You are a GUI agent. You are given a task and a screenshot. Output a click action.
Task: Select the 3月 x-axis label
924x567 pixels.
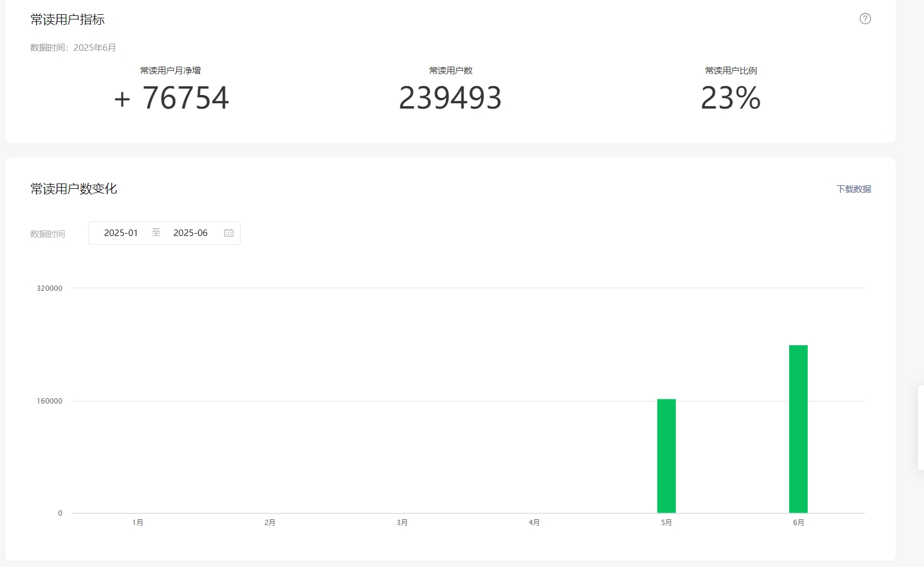coord(402,523)
